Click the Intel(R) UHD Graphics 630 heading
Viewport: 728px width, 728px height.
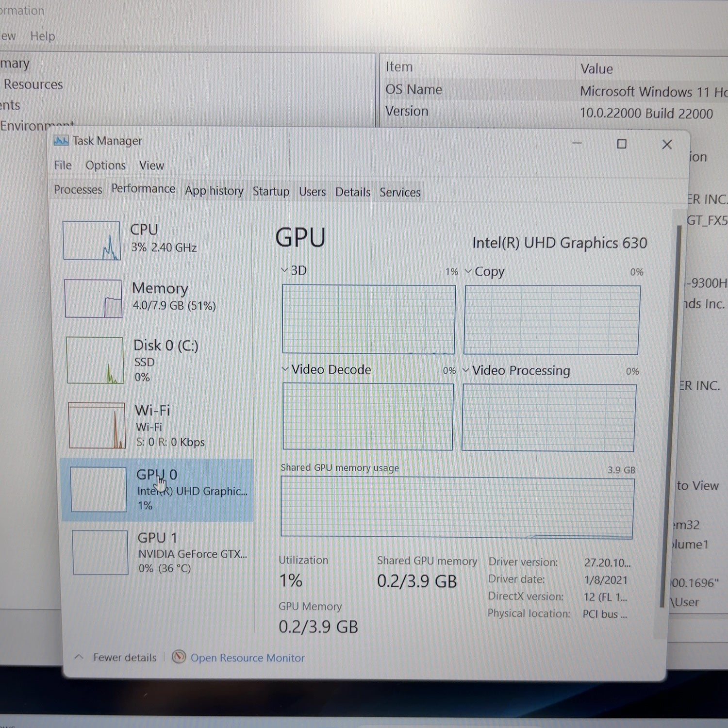(x=560, y=243)
